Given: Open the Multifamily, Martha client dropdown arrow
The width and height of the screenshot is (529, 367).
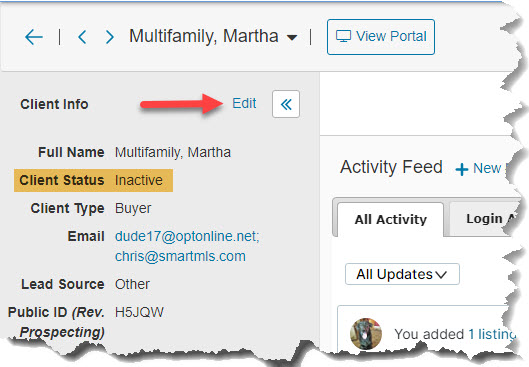Looking at the screenshot, I should tap(292, 37).
